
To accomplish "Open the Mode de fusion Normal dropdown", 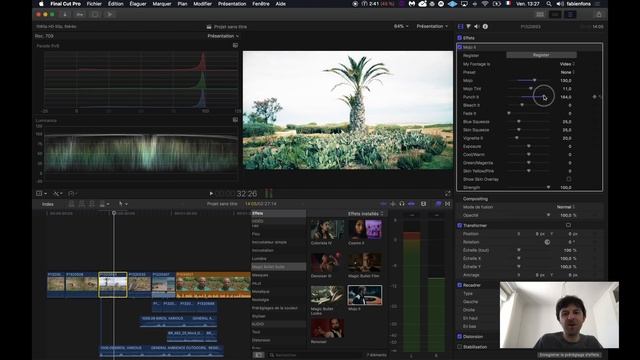I will pyautogui.click(x=566, y=207).
